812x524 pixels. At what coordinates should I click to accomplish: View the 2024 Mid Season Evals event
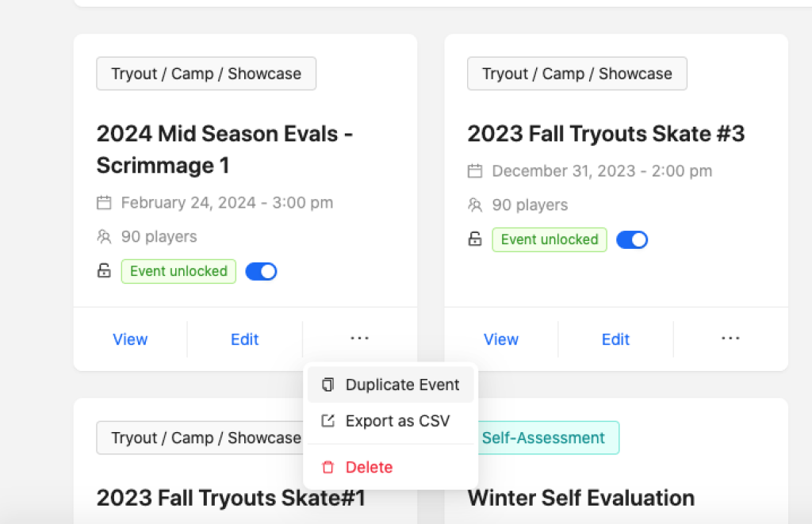(130, 339)
